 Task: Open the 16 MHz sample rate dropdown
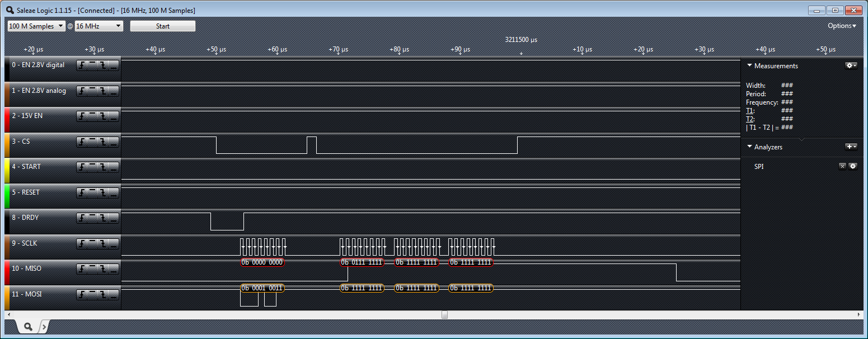pos(99,26)
